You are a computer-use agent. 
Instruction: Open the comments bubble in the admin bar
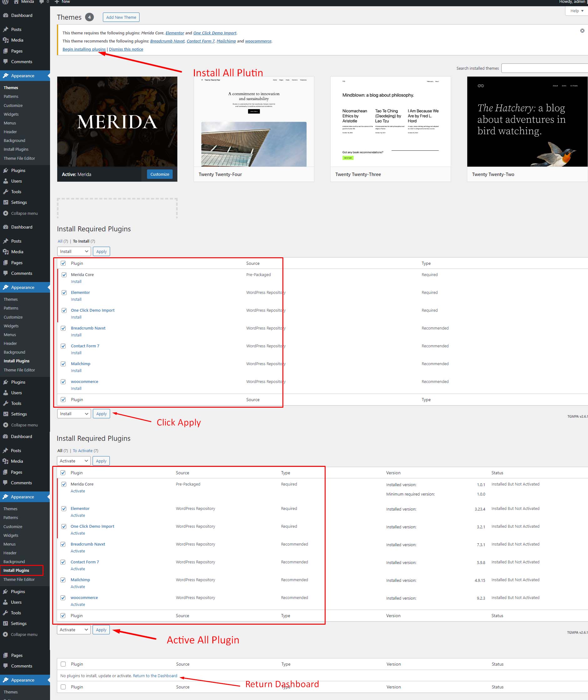(41, 2)
